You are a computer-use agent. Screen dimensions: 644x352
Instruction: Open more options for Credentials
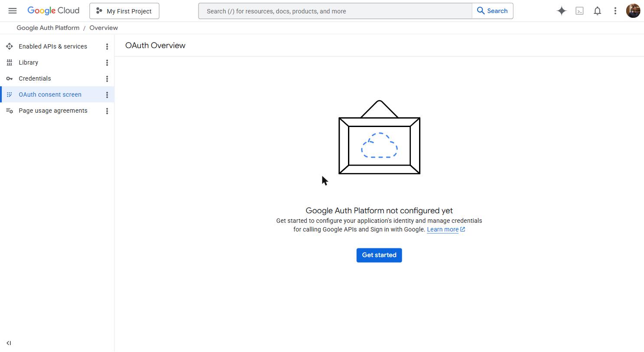(x=107, y=78)
